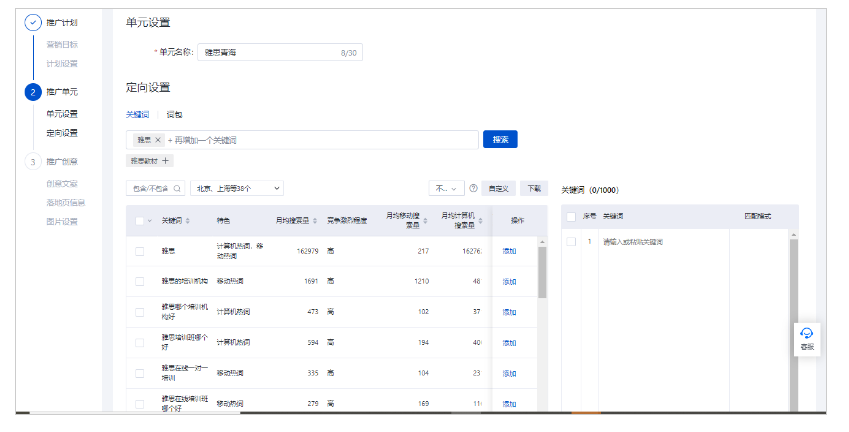
Task: Click the plus icon beside 搜索物料
Action: coord(166,161)
